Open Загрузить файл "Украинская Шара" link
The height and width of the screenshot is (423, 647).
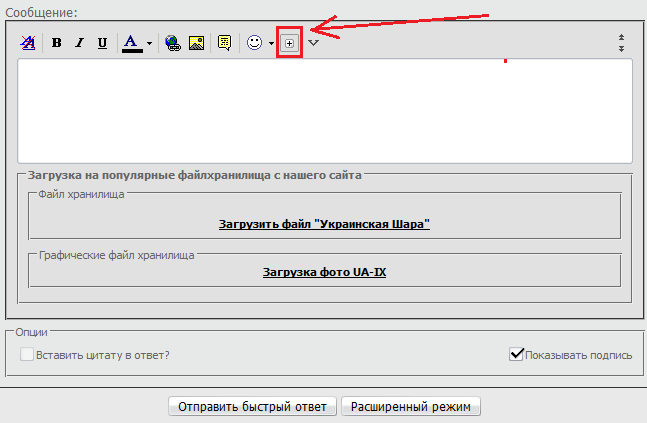324,224
